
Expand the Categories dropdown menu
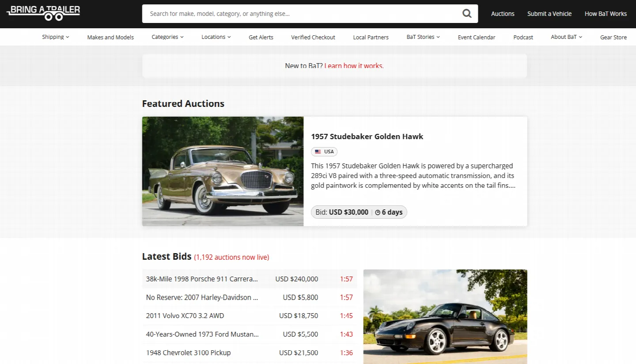pos(167,37)
